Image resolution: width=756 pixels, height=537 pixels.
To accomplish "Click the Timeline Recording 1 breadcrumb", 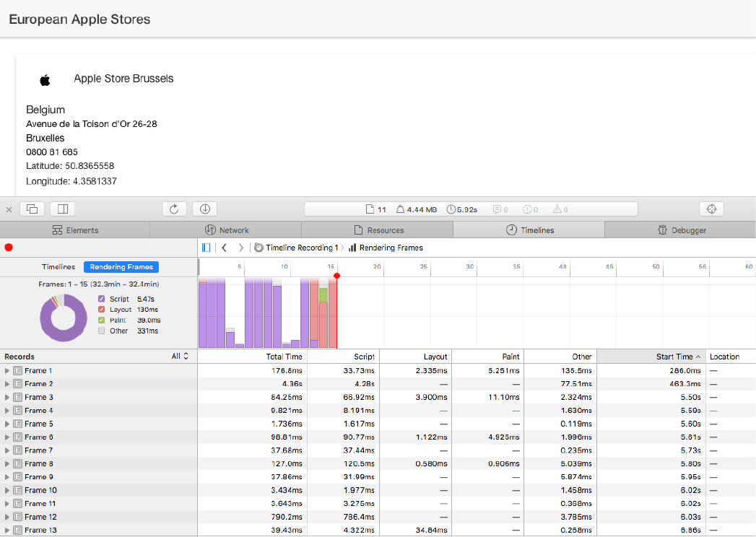I will point(302,248).
